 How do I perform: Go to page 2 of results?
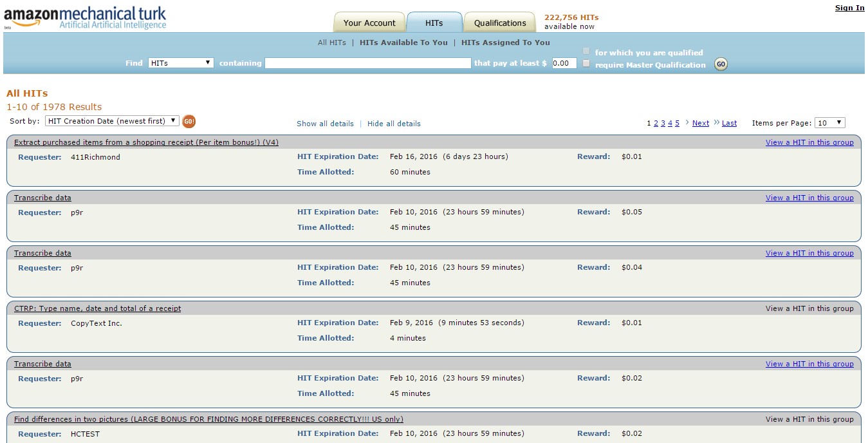[656, 122]
